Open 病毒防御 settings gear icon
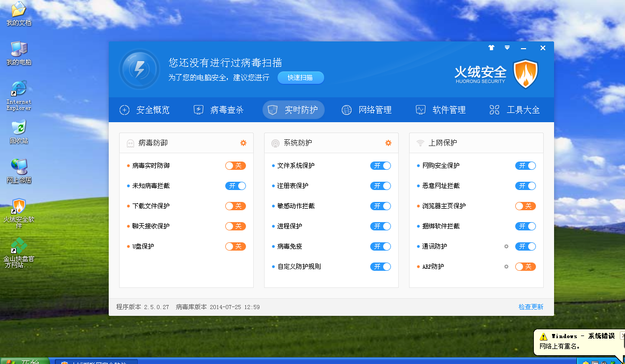 tap(243, 143)
